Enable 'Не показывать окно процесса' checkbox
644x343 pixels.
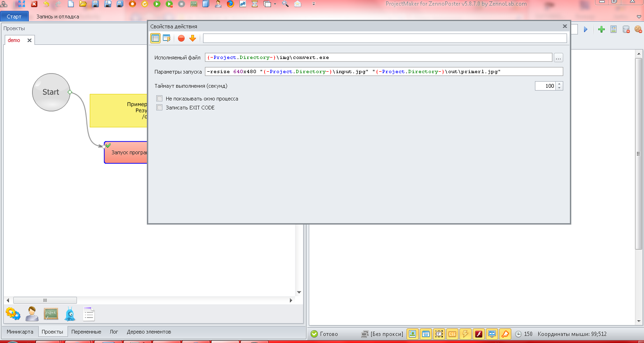[x=159, y=99]
